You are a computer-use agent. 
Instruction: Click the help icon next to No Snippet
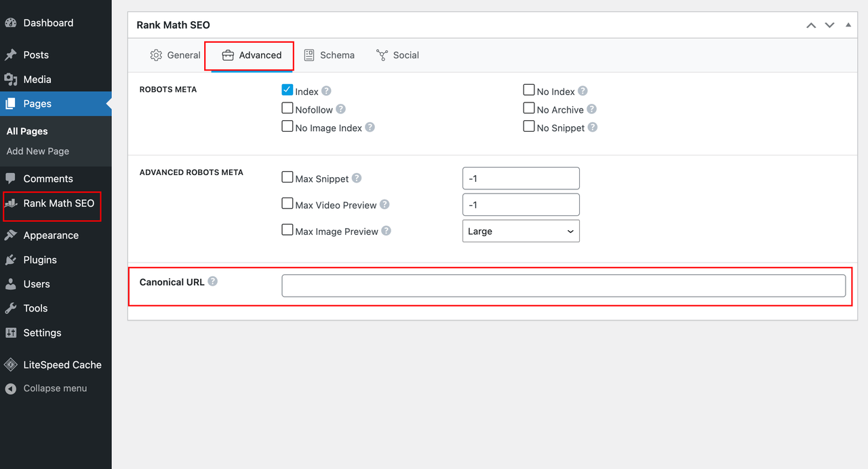click(592, 128)
